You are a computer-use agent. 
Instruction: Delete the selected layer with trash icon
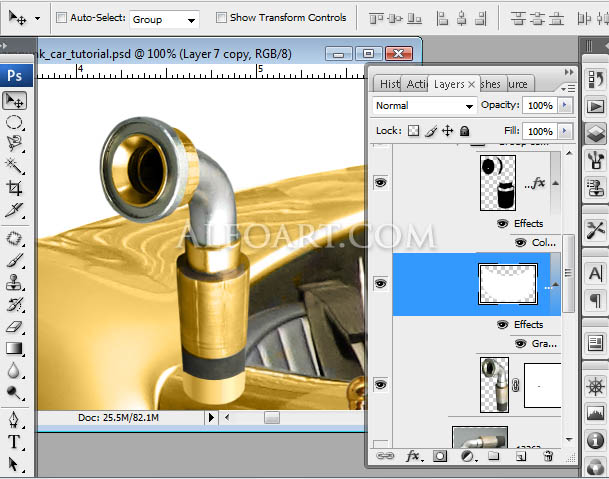(548, 456)
